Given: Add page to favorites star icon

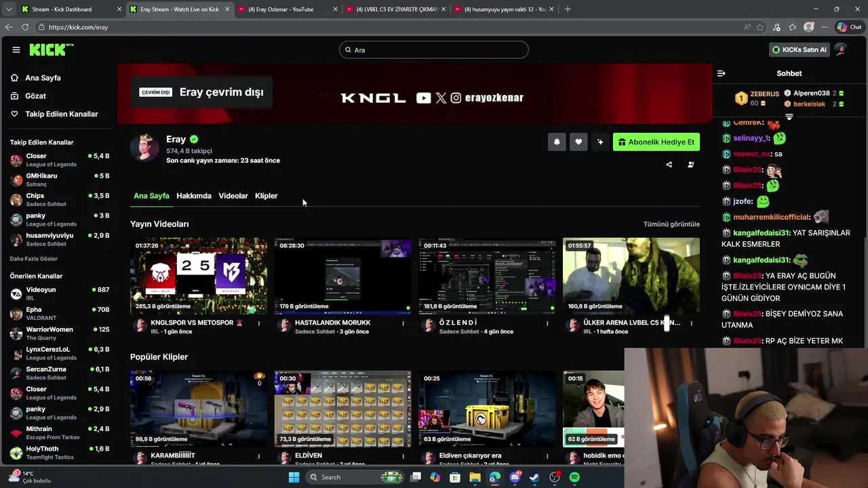Looking at the screenshot, I should (760, 27).
